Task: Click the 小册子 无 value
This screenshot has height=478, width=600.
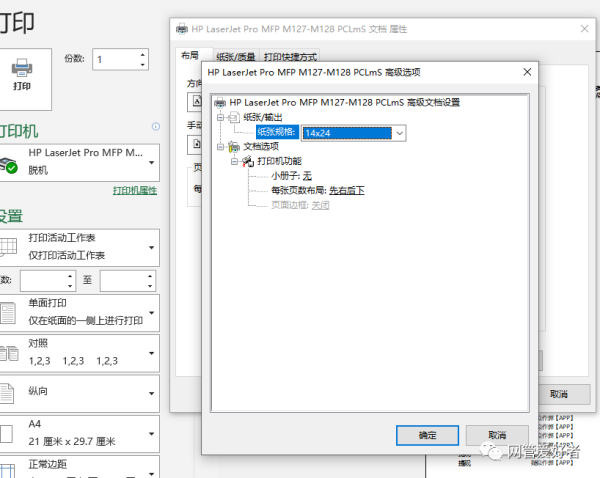Action: click(x=307, y=176)
